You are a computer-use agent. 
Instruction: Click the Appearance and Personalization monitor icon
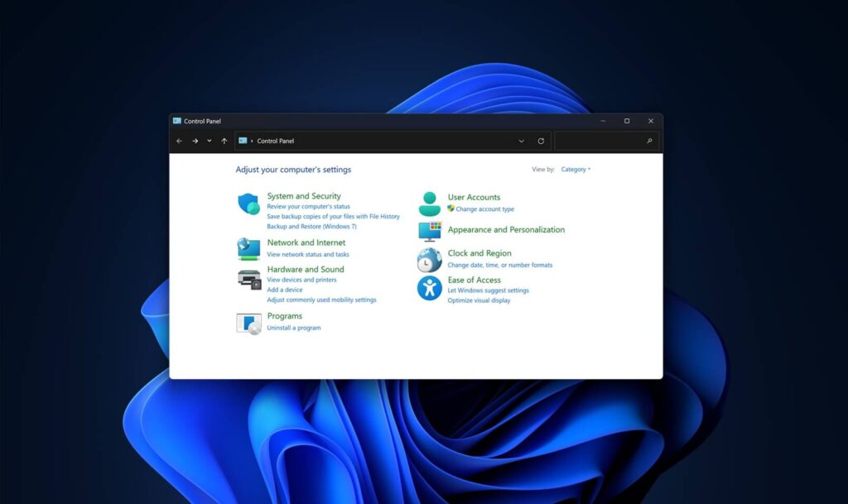click(x=430, y=231)
